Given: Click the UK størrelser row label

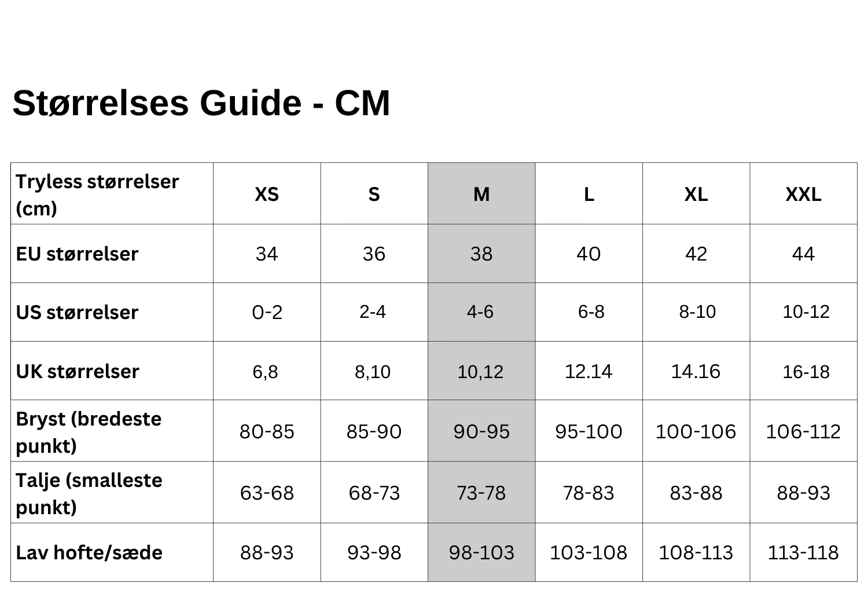Looking at the screenshot, I should 78,371.
